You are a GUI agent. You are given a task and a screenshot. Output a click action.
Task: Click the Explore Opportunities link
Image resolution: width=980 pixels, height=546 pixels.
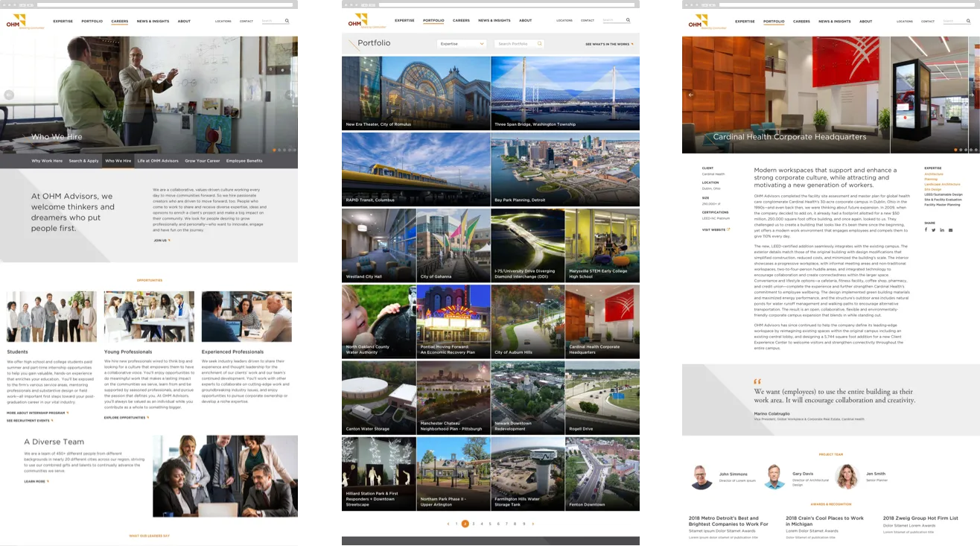(127, 418)
